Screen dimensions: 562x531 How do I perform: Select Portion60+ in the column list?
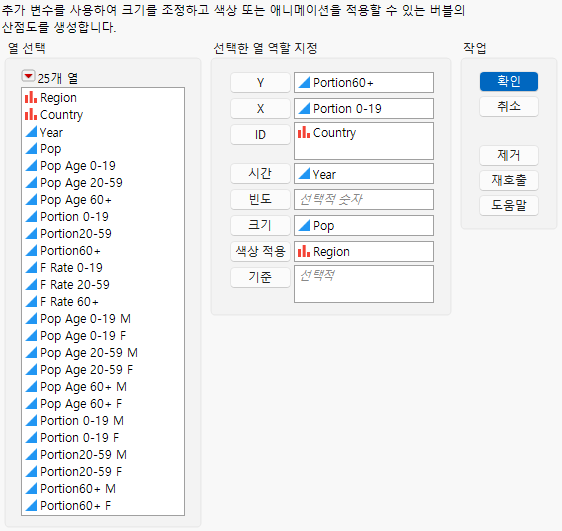pos(103,251)
